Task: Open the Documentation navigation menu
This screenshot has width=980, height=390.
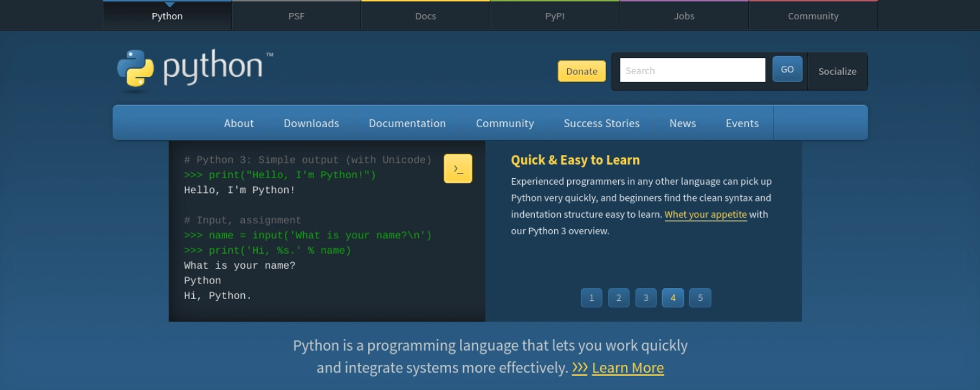Action: 407,123
